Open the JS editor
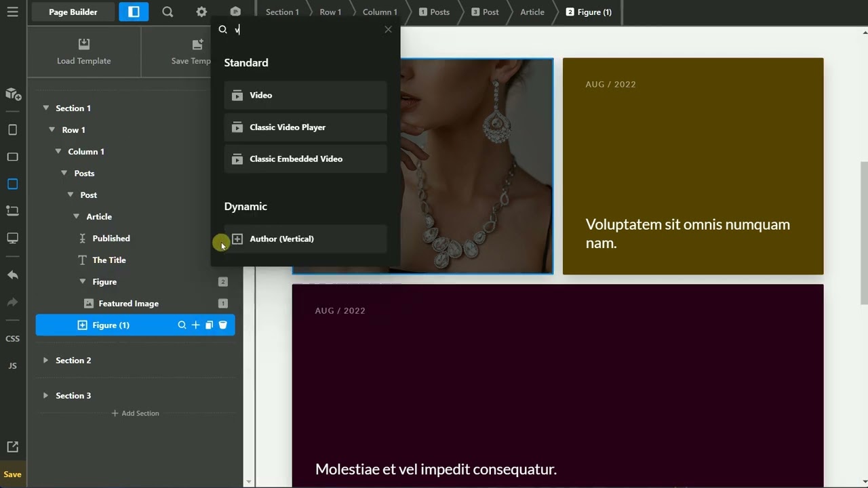Viewport: 868px width, 488px height. (12, 365)
